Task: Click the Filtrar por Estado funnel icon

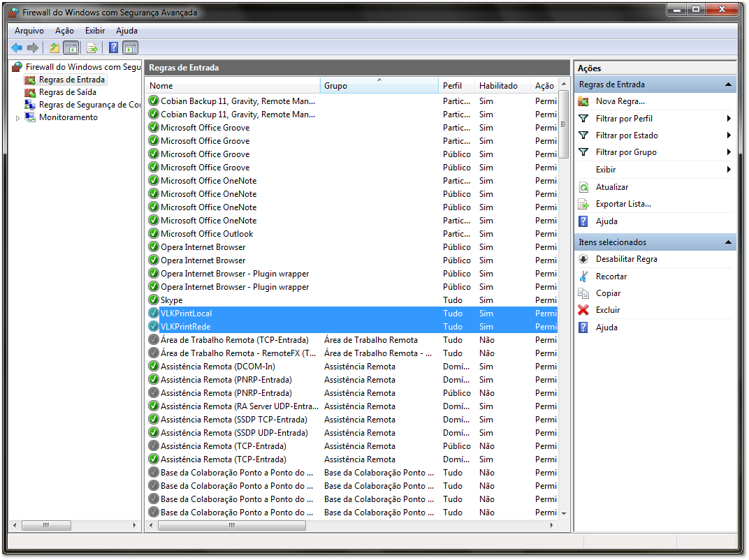Action: coord(583,135)
